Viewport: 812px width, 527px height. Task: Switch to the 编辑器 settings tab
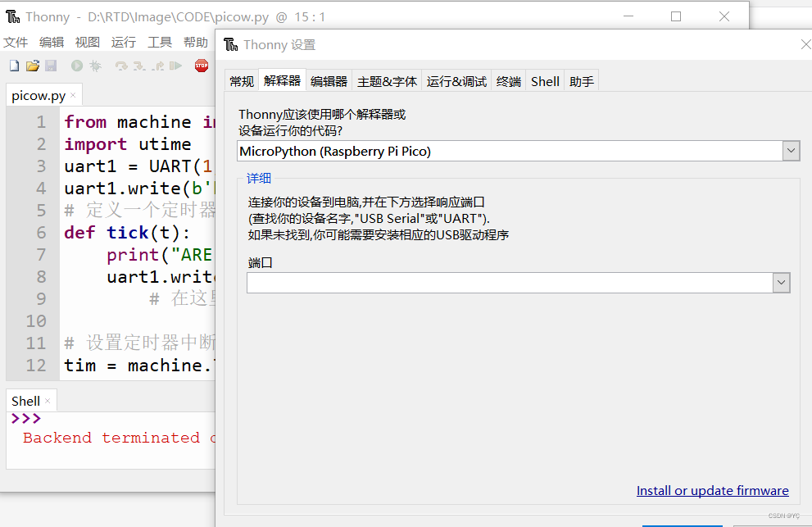(x=329, y=81)
